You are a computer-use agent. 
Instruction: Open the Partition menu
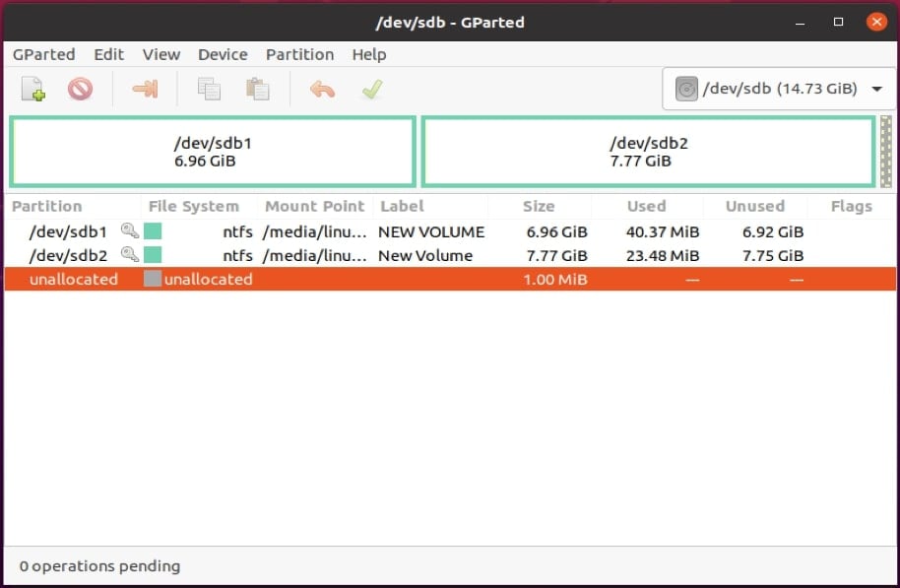[x=299, y=54]
